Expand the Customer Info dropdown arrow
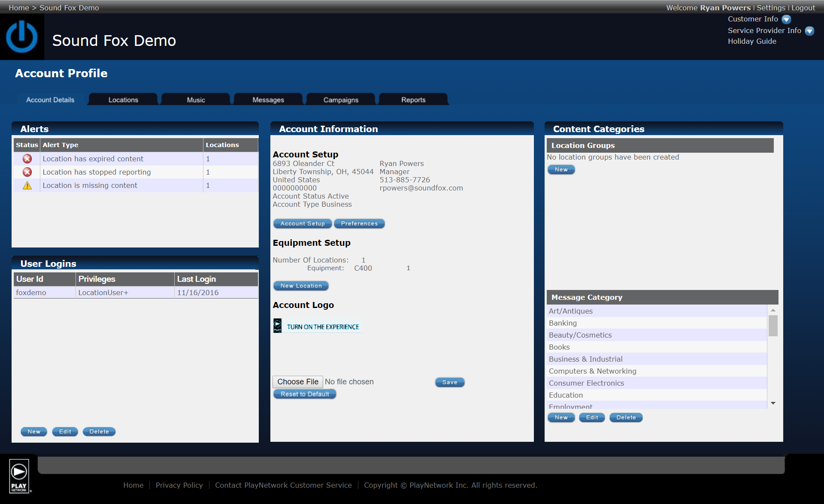 tap(786, 19)
